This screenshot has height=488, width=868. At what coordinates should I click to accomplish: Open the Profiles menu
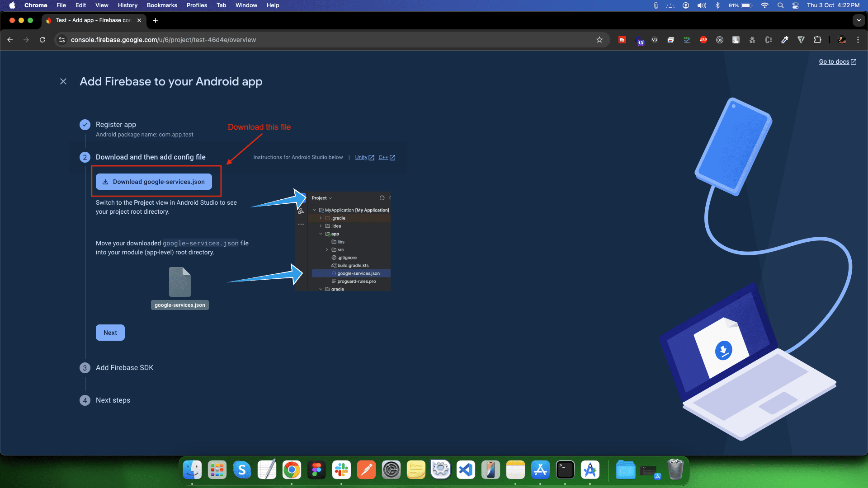point(197,5)
